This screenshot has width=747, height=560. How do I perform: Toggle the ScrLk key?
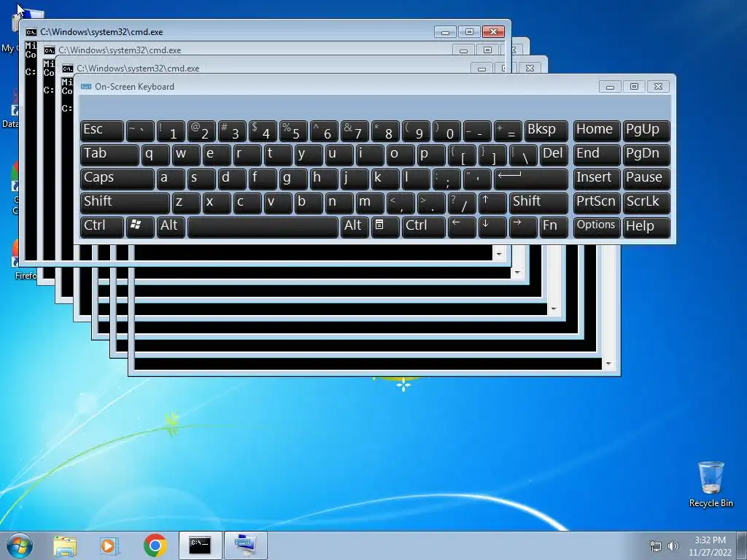pos(646,203)
